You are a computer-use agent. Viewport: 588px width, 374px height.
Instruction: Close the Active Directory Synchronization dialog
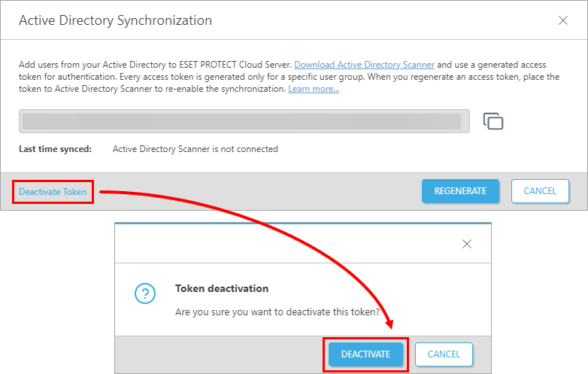pyautogui.click(x=563, y=20)
